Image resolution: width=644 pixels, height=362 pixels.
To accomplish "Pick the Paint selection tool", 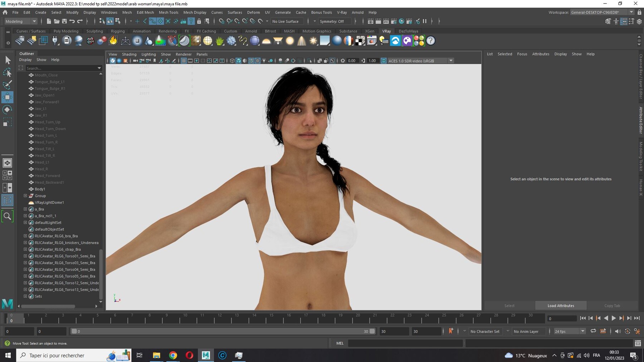I will click(x=7, y=85).
